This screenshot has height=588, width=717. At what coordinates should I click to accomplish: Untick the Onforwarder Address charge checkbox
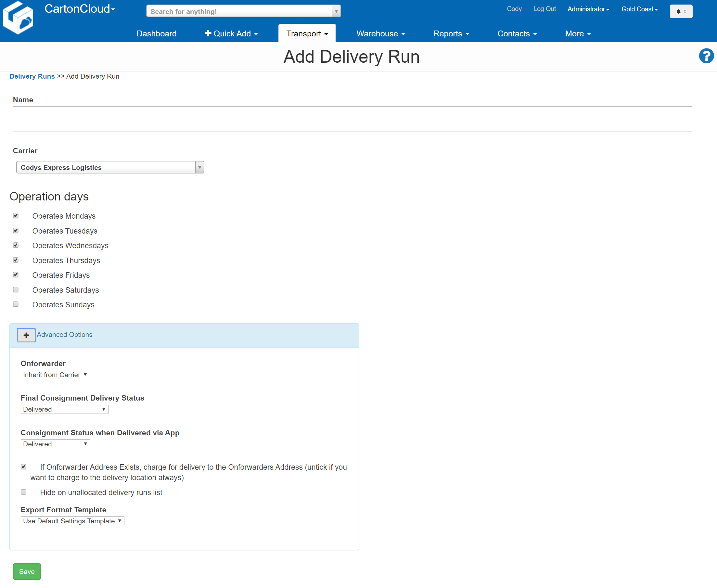click(24, 467)
